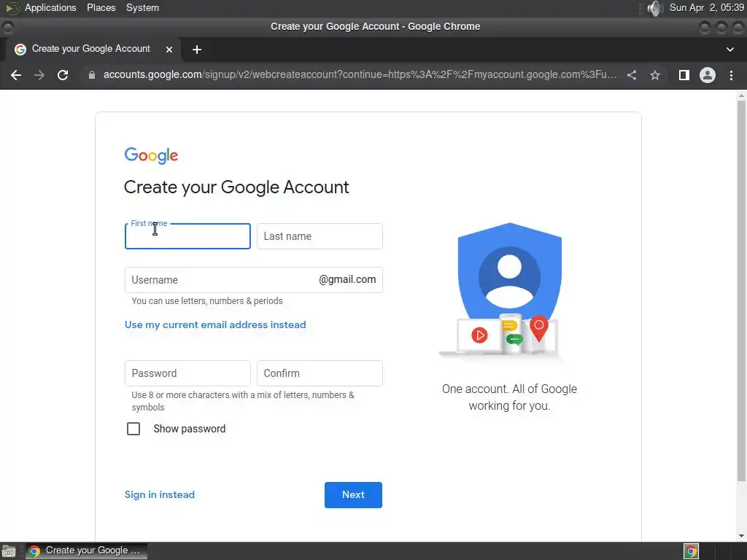Click the Sign in instead link
Viewport: 747px width, 560px height.
click(160, 495)
